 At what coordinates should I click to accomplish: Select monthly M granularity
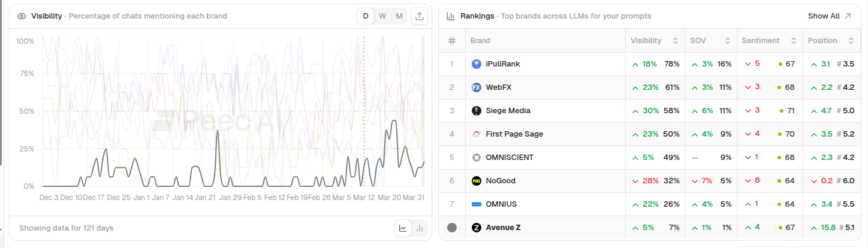point(399,16)
